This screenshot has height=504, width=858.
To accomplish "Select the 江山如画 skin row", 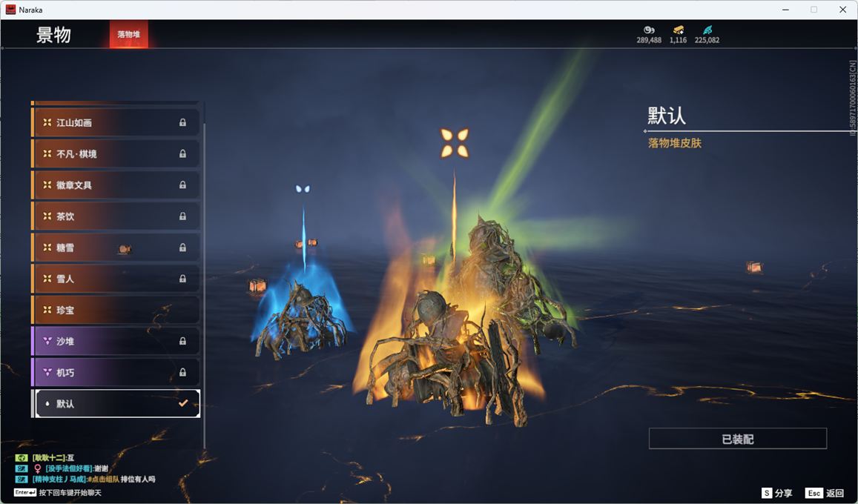I will [116, 122].
